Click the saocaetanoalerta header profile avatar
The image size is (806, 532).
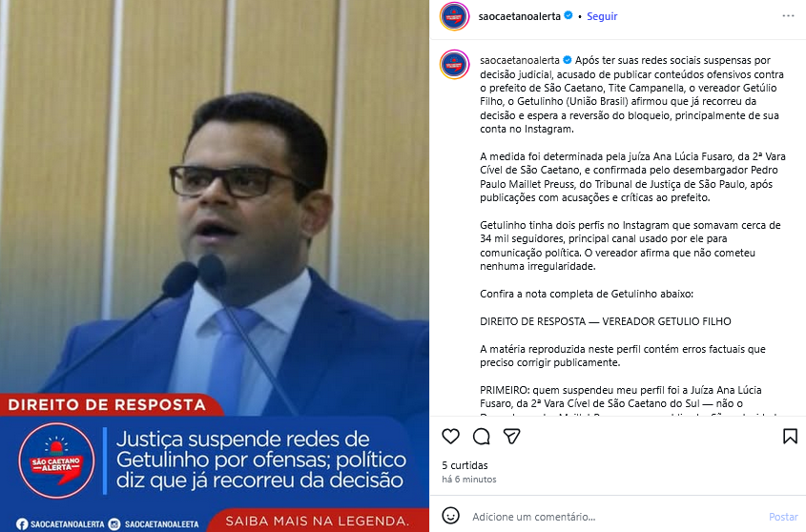(454, 16)
